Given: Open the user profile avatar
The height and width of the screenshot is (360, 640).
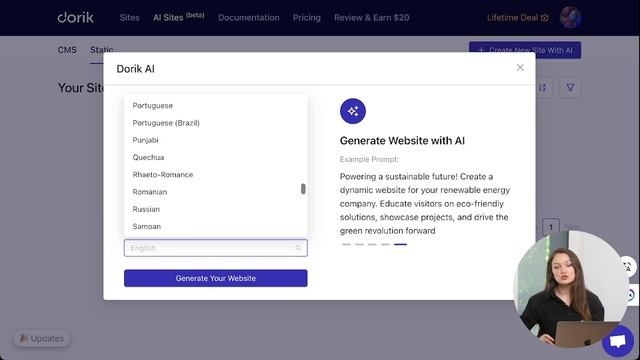Looking at the screenshot, I should (570, 18).
